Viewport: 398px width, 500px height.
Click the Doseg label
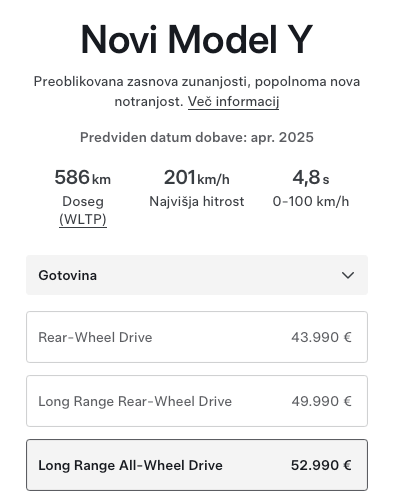coord(83,202)
